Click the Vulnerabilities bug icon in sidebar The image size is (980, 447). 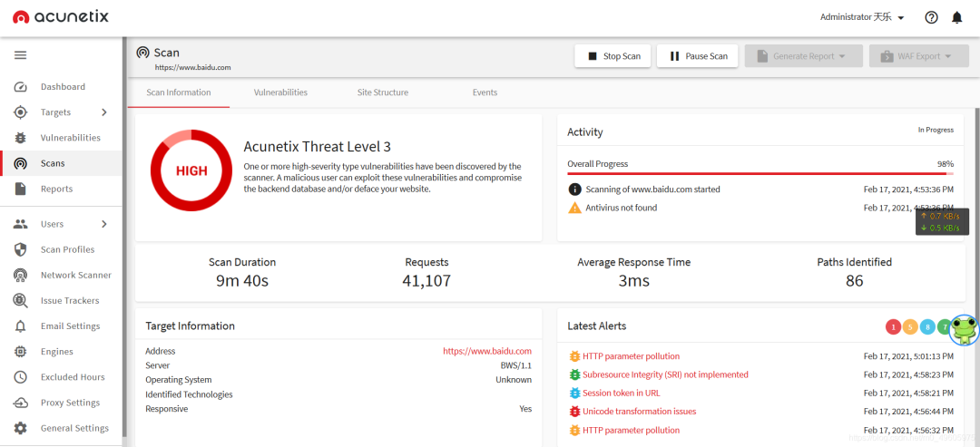(21, 138)
